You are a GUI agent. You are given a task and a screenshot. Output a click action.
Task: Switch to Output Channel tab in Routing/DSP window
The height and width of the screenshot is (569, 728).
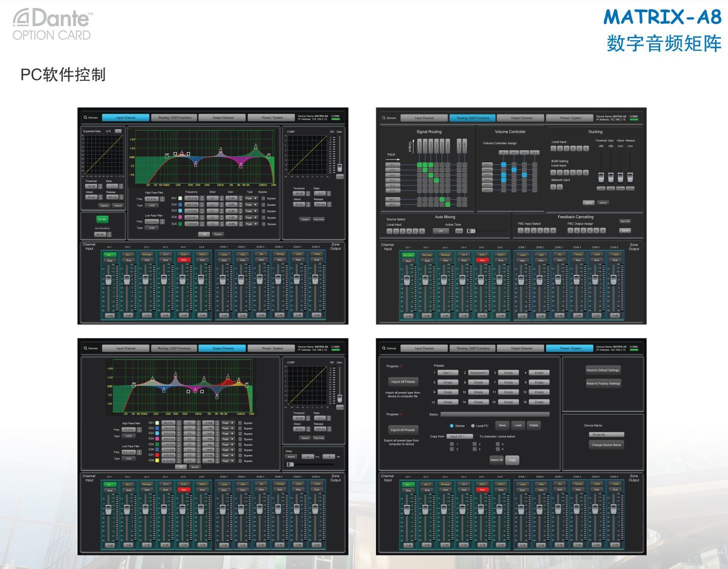pyautogui.click(x=521, y=118)
